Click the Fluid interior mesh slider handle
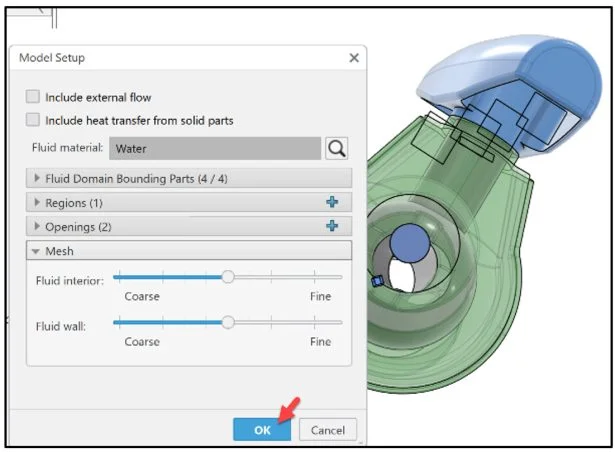This screenshot has height=452, width=615. coord(228,277)
